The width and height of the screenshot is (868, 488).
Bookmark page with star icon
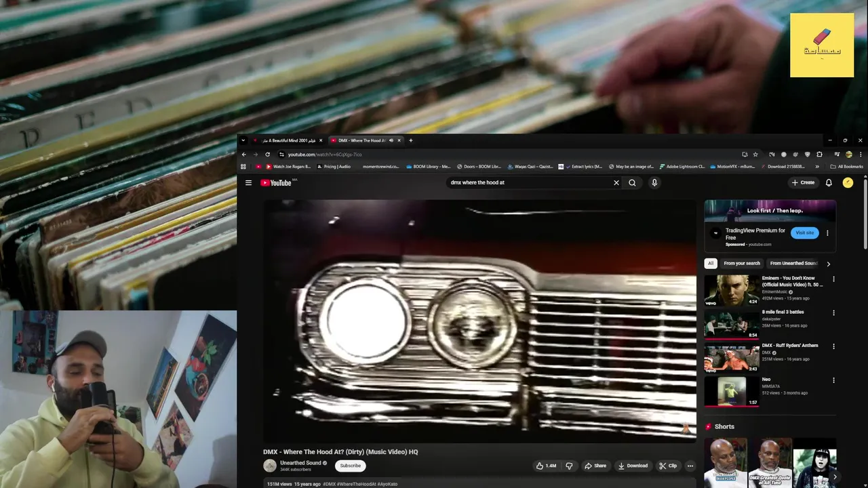pyautogui.click(x=755, y=154)
